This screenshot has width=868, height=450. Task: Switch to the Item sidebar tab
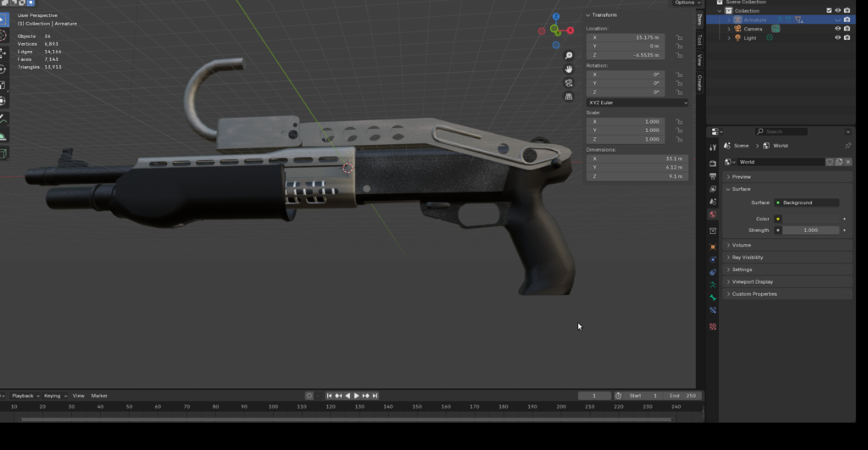coord(699,20)
